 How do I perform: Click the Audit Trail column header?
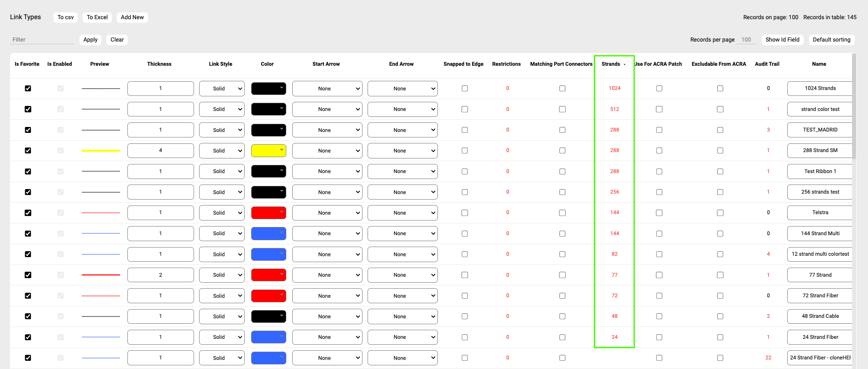[x=767, y=64]
